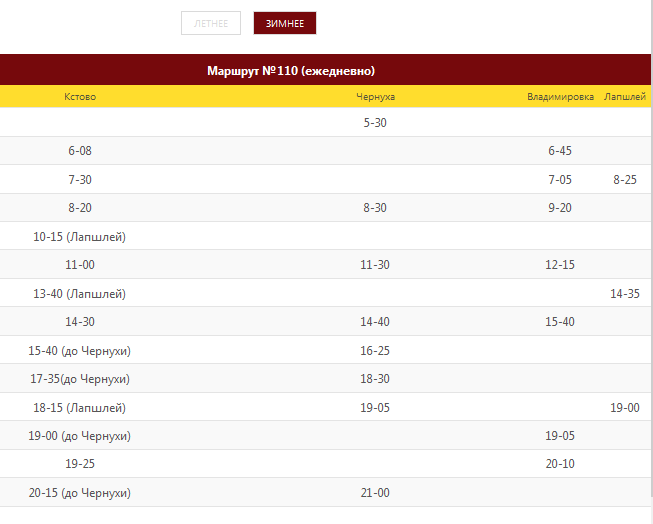The height and width of the screenshot is (524, 653).
Task: Select the 6-45 Владимировка time
Action: coord(560,151)
